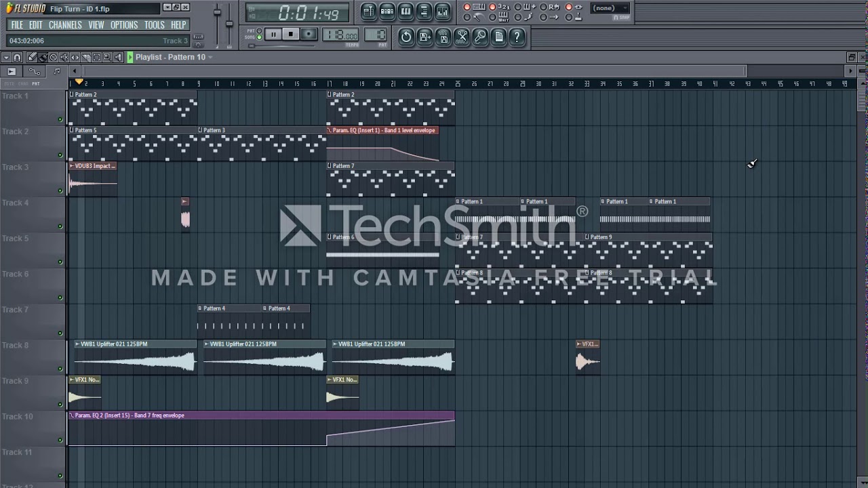Open the HELP menu

[x=178, y=25]
